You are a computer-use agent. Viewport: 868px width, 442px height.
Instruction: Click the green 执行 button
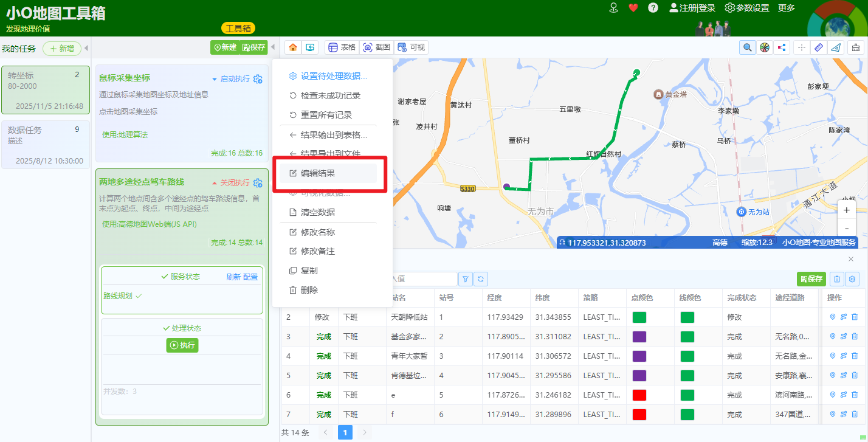[182, 345]
